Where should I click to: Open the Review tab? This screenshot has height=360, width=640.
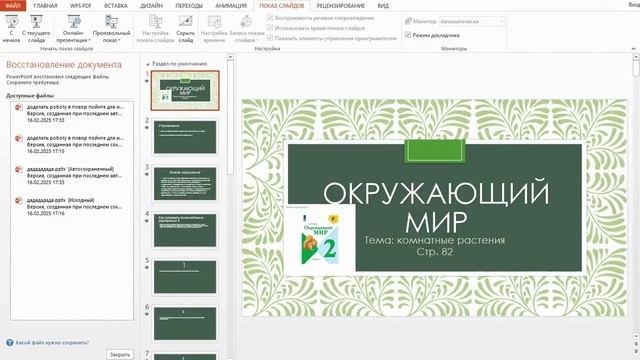pyautogui.click(x=341, y=6)
